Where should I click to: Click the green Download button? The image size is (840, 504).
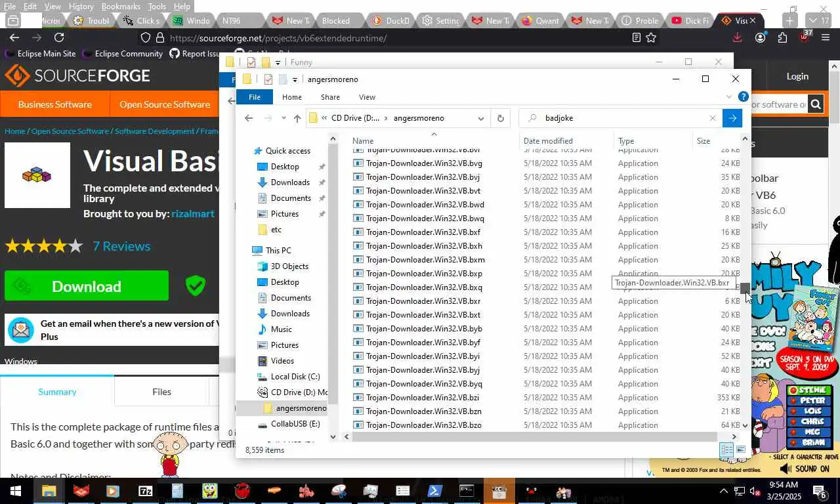pos(87,286)
